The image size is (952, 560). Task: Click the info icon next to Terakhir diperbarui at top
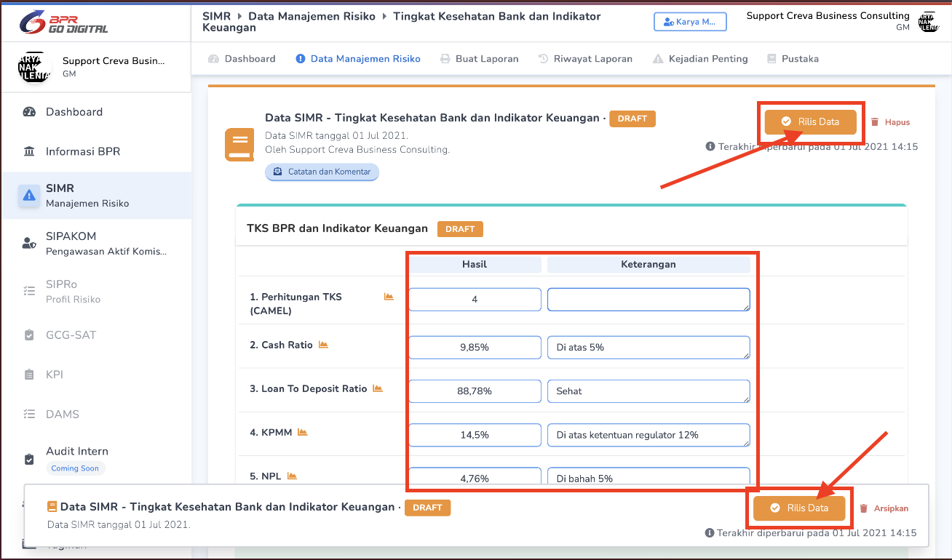pyautogui.click(x=710, y=146)
